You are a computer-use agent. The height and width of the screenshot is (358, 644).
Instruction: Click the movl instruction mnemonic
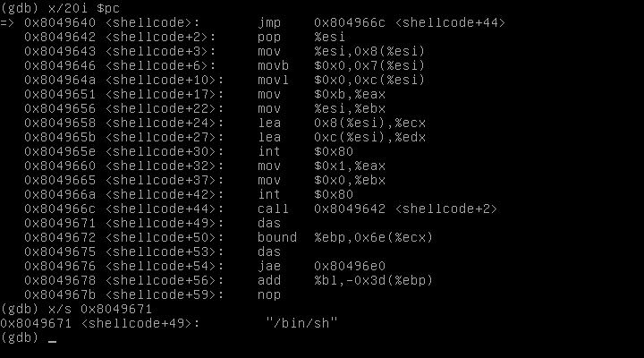coord(272,81)
